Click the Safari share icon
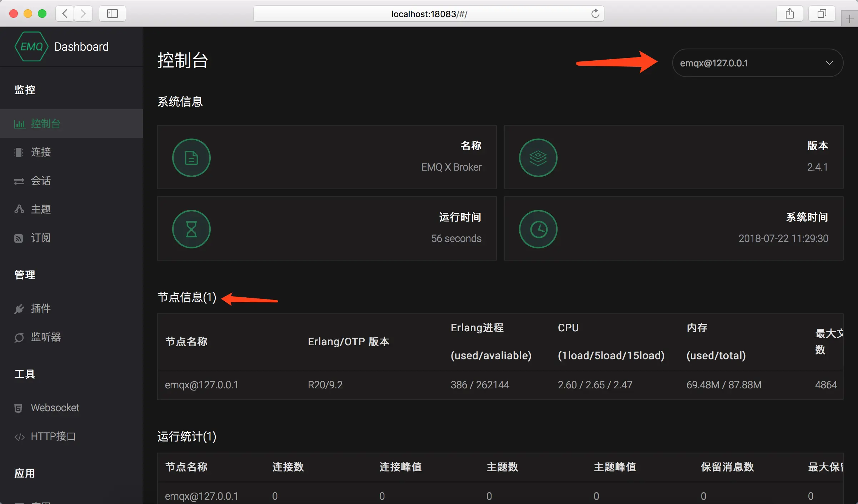This screenshot has width=858, height=504. 789,14
